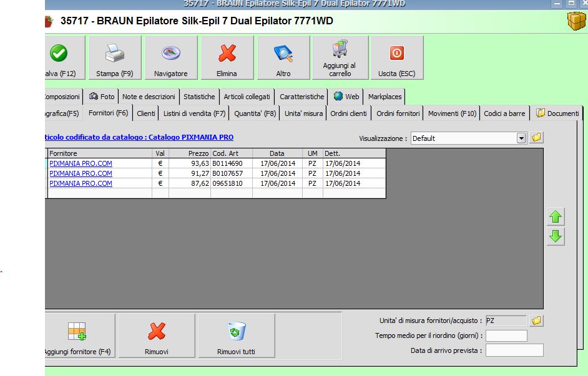Select the cell with code B0107657
The image size is (588, 376).
(x=232, y=174)
